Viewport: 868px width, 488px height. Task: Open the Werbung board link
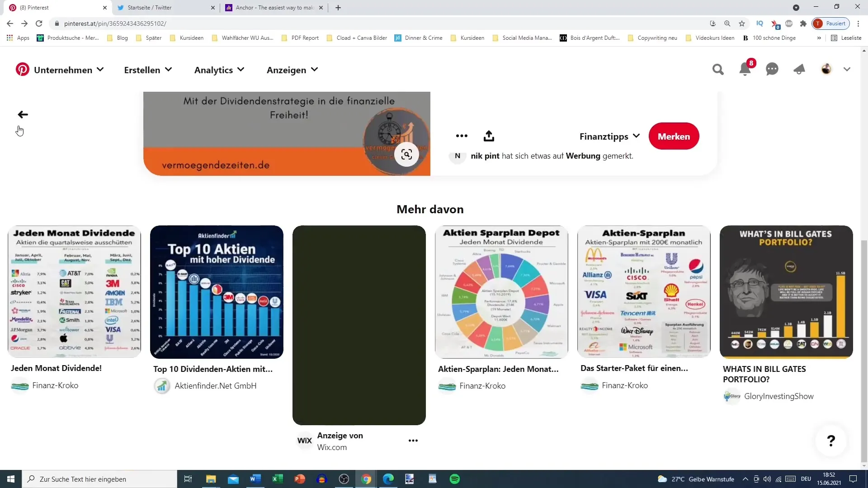point(583,156)
